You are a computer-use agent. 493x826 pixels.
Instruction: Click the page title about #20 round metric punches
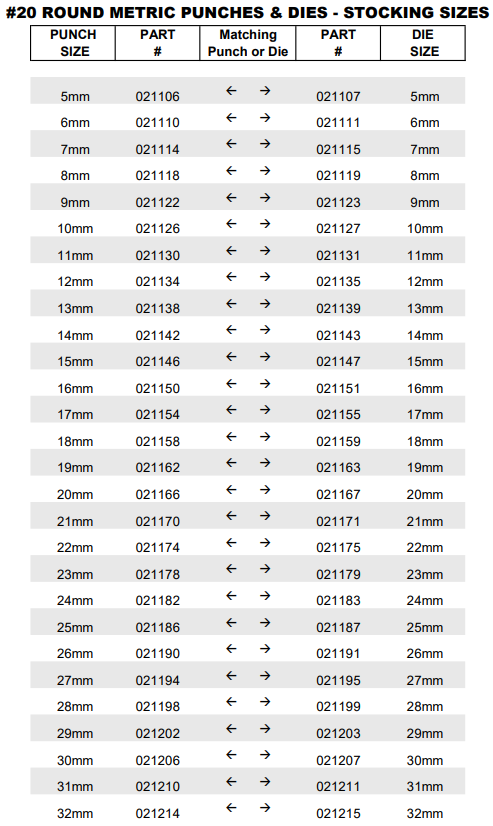(247, 12)
